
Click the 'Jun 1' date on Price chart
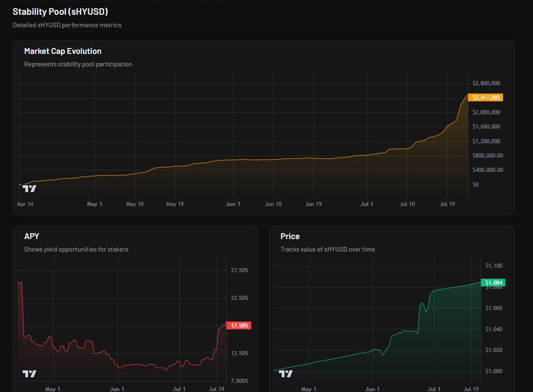point(372,389)
